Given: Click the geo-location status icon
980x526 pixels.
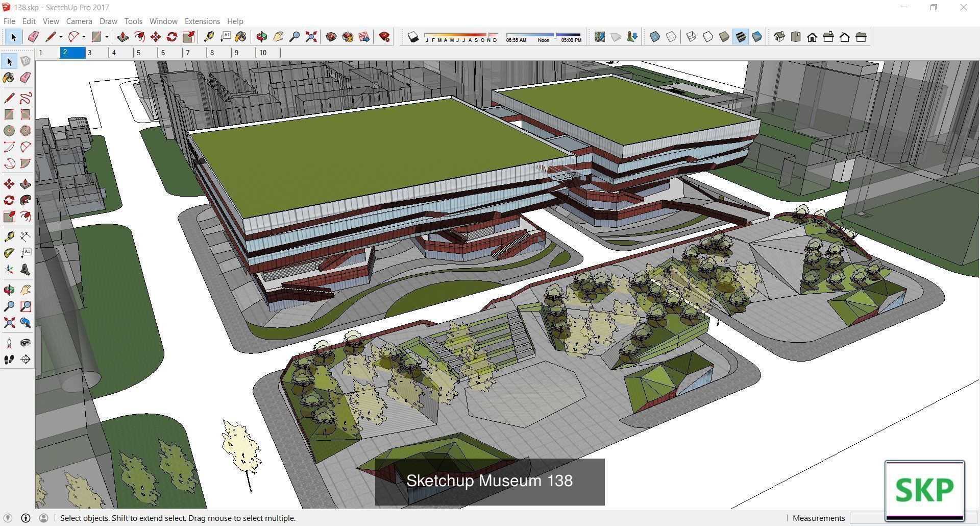Looking at the screenshot, I should [x=8, y=518].
